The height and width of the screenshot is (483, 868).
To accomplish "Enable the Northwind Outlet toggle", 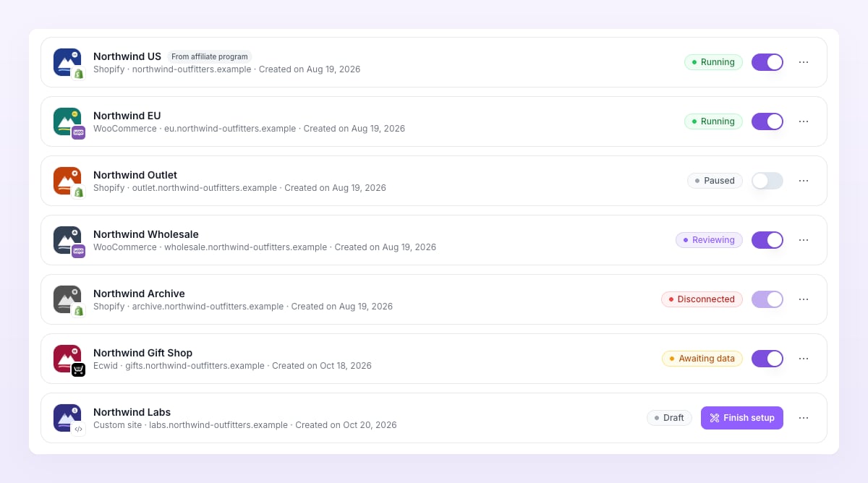I will pos(767,181).
